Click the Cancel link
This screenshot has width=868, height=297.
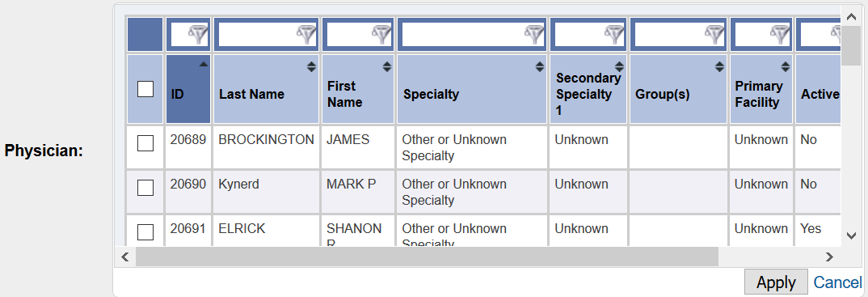coord(837,282)
